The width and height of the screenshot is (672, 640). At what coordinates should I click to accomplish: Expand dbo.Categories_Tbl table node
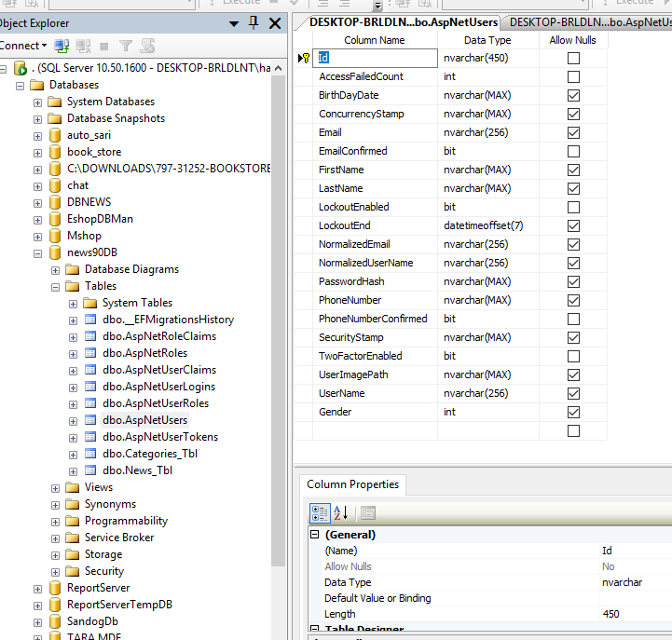(73, 455)
